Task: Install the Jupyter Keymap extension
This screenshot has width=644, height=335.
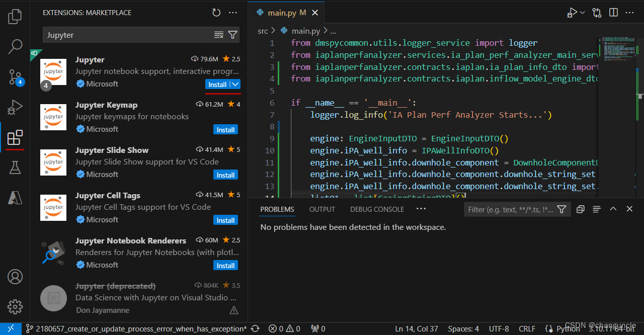Action: tap(225, 130)
